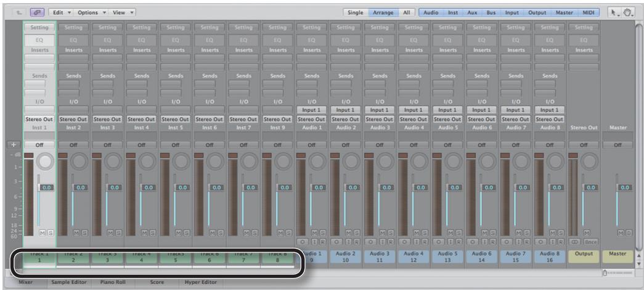
Task: Enable input monitoring on Audio 6
Action: pyautogui.click(x=486, y=241)
